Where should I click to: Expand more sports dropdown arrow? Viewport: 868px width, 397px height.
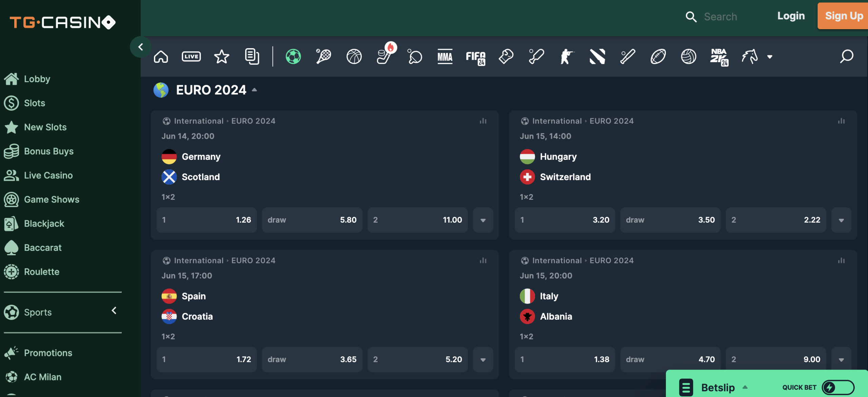tap(770, 57)
